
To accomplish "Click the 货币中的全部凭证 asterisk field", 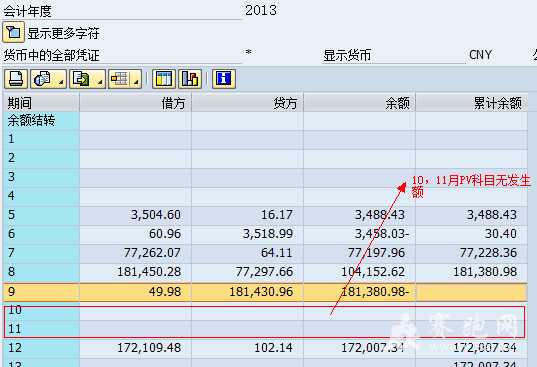I will 249,53.
